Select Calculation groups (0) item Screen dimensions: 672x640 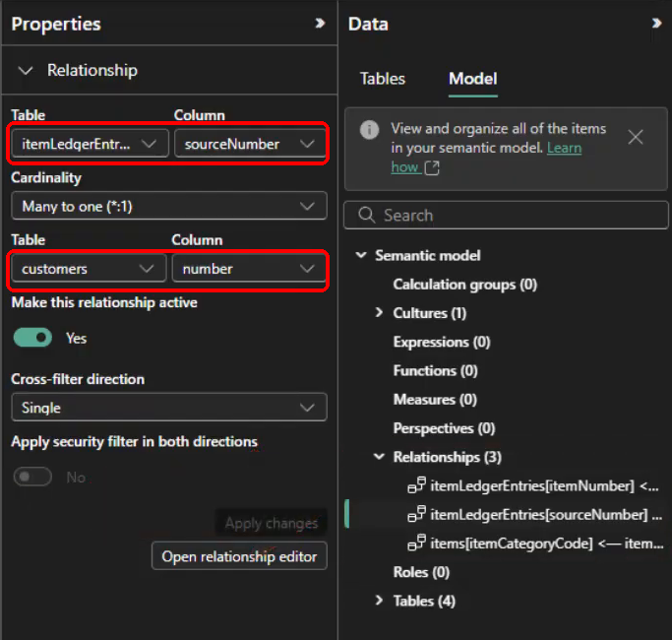(465, 285)
